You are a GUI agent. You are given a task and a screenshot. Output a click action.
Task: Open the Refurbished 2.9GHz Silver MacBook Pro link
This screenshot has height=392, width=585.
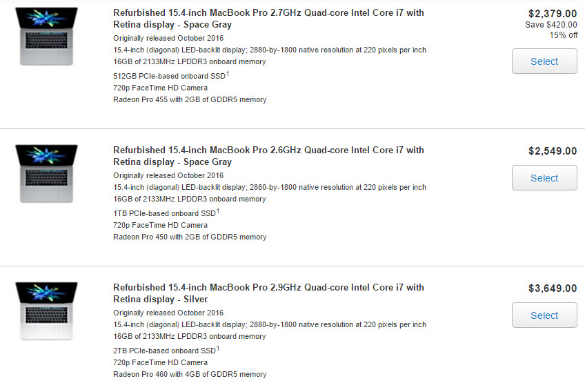point(268,293)
